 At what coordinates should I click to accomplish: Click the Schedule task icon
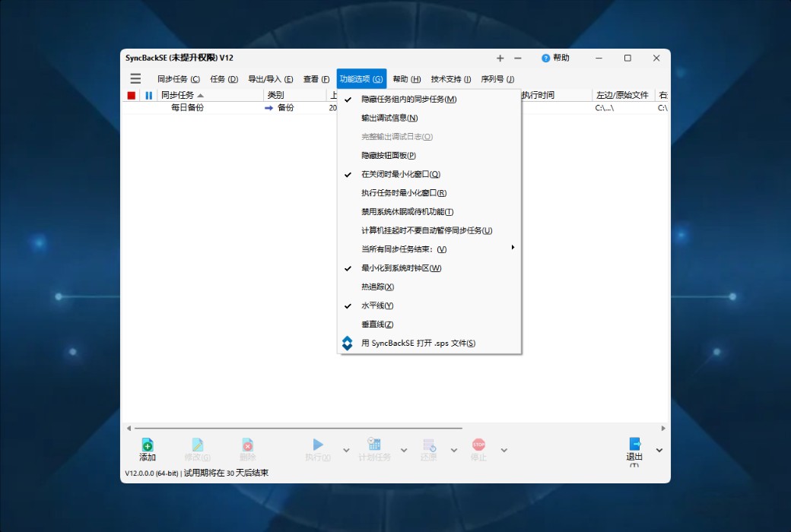(373, 447)
